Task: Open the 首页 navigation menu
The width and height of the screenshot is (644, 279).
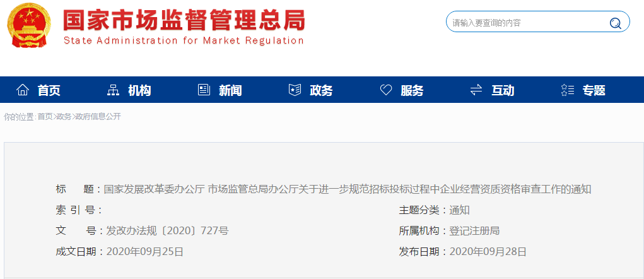Action: coord(49,90)
